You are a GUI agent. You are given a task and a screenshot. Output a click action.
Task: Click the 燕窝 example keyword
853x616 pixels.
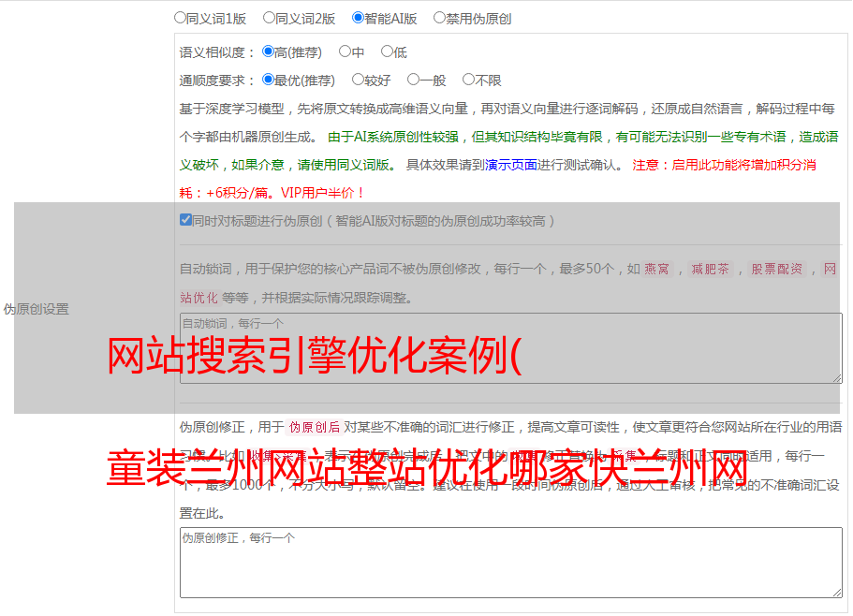pos(656,269)
